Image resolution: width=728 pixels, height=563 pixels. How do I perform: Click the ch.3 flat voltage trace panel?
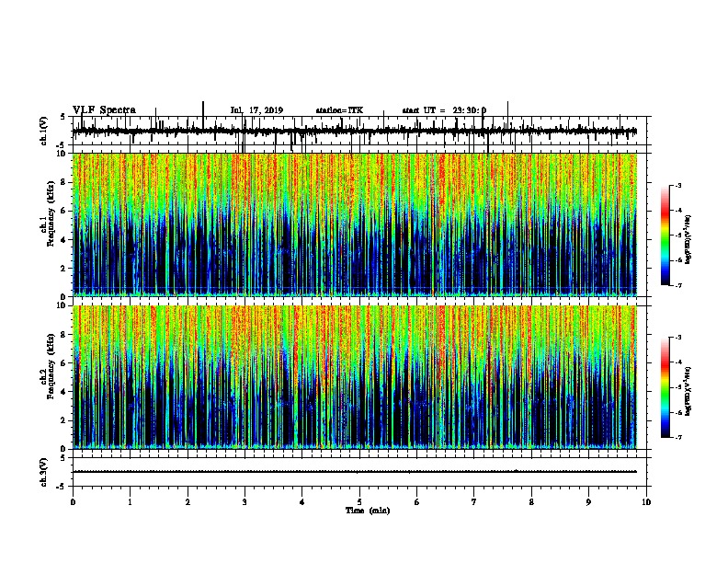[x=359, y=472]
